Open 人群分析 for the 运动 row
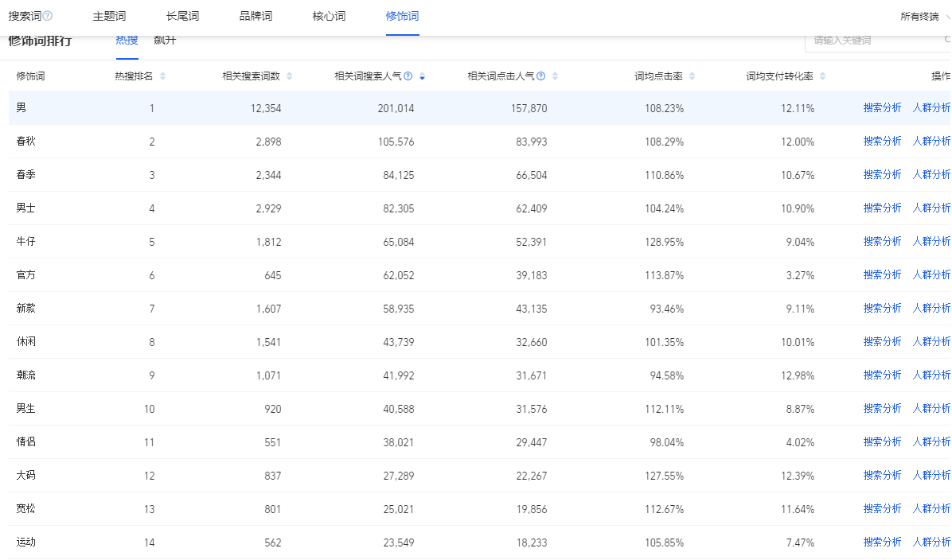The image size is (952, 560). (931, 542)
